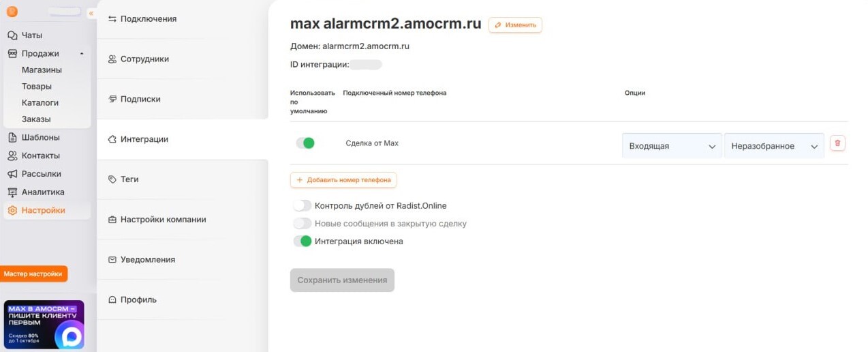
Task: Collapse sidebar with double-chevron icon
Action: point(91,13)
